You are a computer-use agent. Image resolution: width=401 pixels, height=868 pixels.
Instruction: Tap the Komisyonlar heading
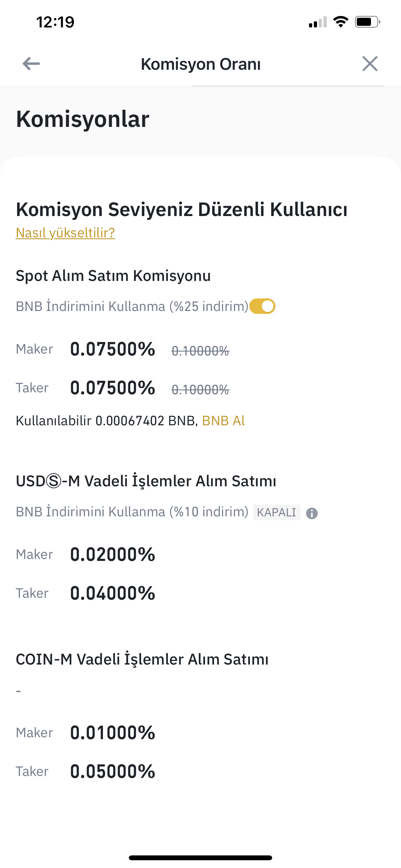click(x=83, y=119)
